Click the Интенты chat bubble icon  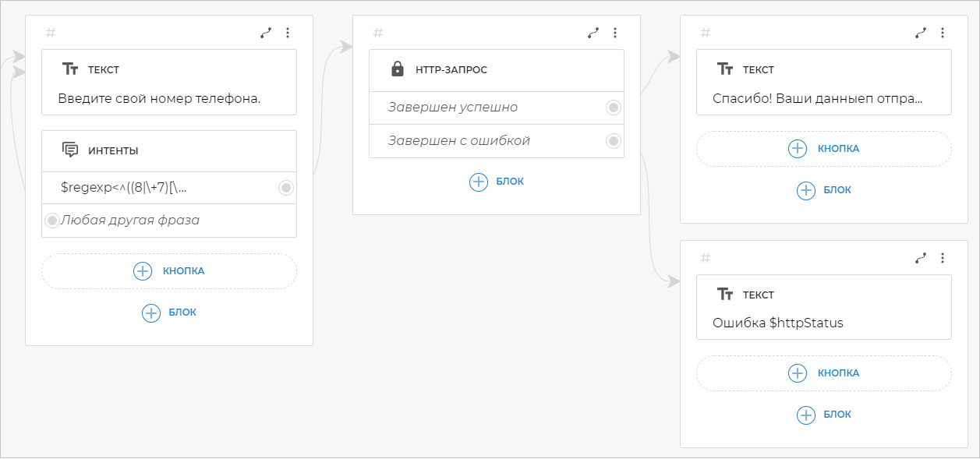click(70, 150)
